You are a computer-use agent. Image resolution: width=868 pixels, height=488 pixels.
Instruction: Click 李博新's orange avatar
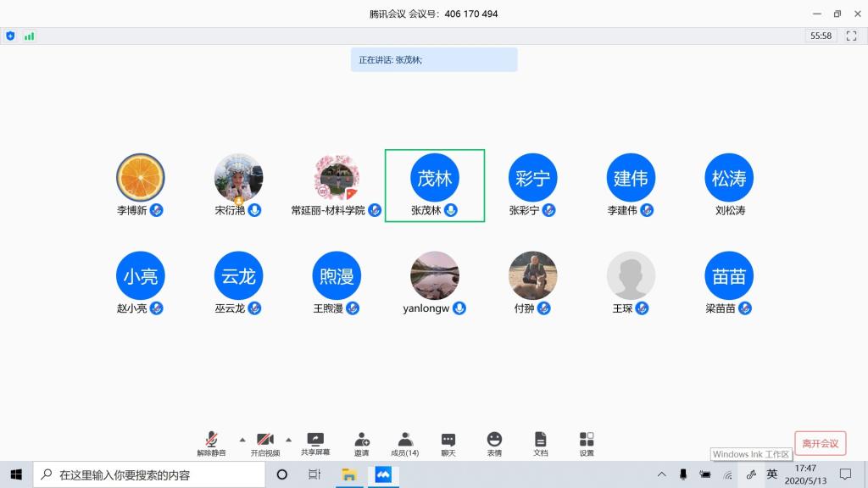coord(140,178)
